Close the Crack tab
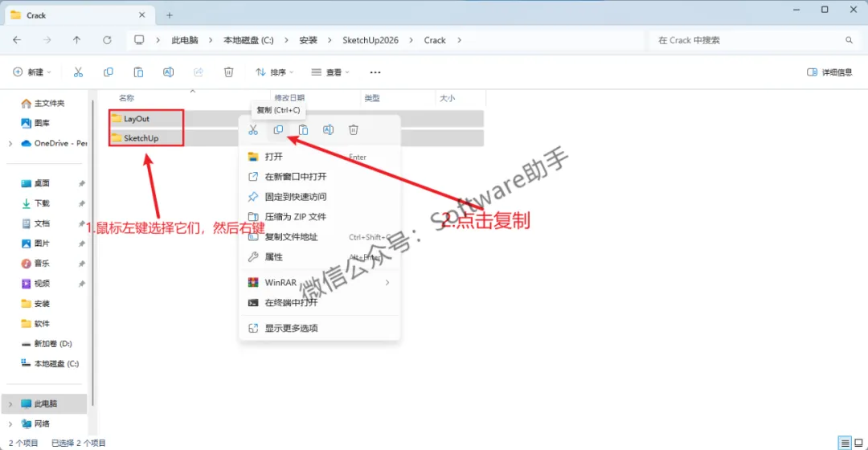The width and height of the screenshot is (868, 450). point(141,15)
